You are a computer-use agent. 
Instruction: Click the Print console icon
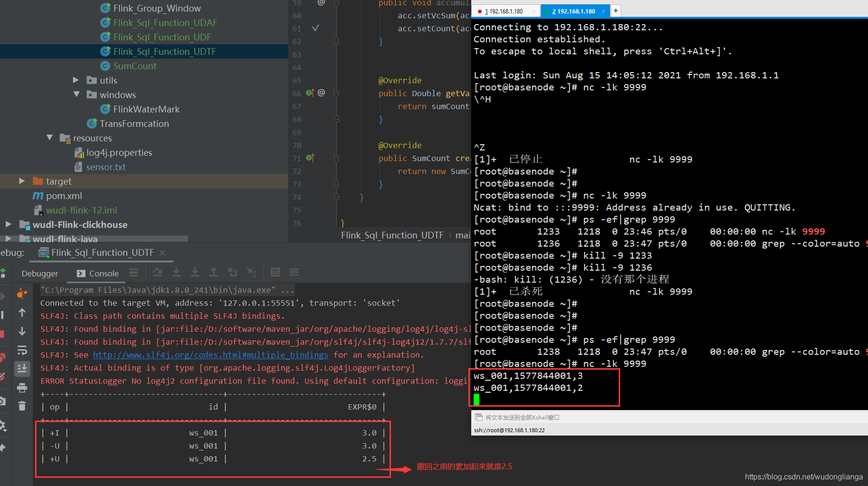point(22,387)
